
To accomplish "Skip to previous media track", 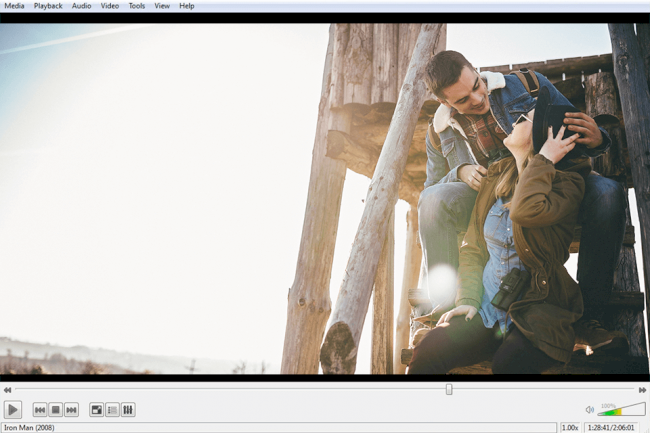I will click(x=40, y=409).
